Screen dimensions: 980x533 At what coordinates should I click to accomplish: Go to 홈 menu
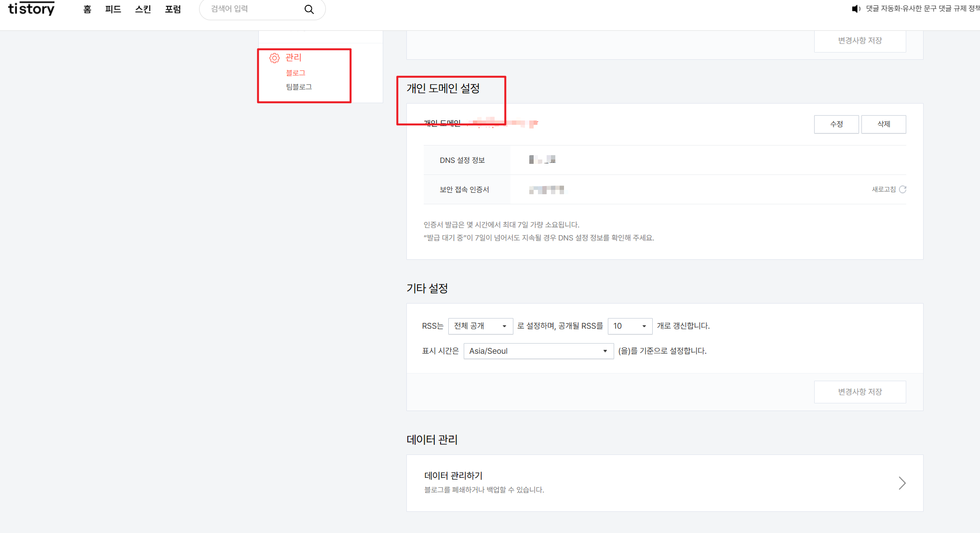tap(87, 9)
